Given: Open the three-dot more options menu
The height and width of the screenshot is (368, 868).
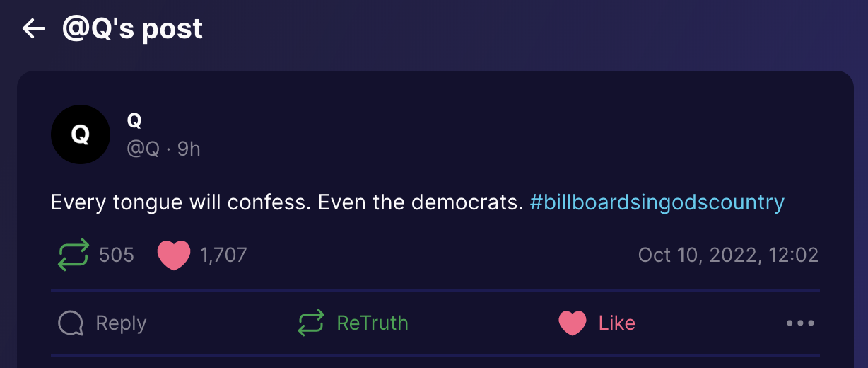Looking at the screenshot, I should (800, 323).
